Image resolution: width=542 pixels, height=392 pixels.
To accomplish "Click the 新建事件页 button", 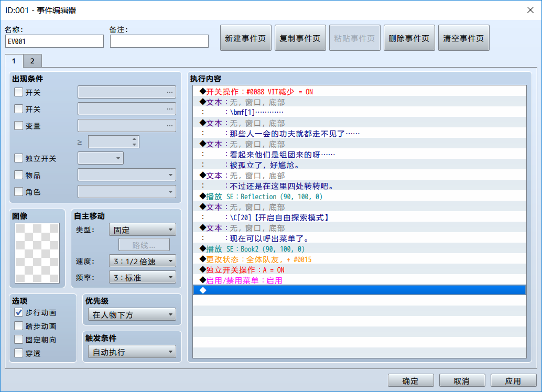I will [x=246, y=38].
